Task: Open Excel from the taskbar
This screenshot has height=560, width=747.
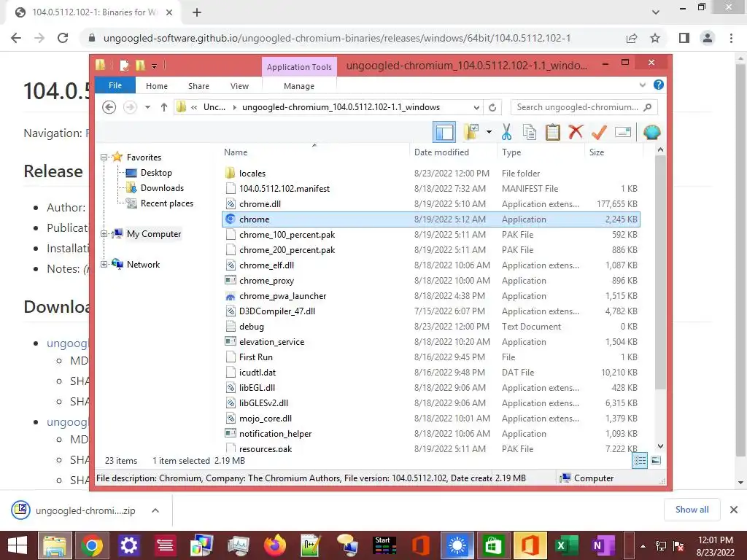Action: point(566,545)
